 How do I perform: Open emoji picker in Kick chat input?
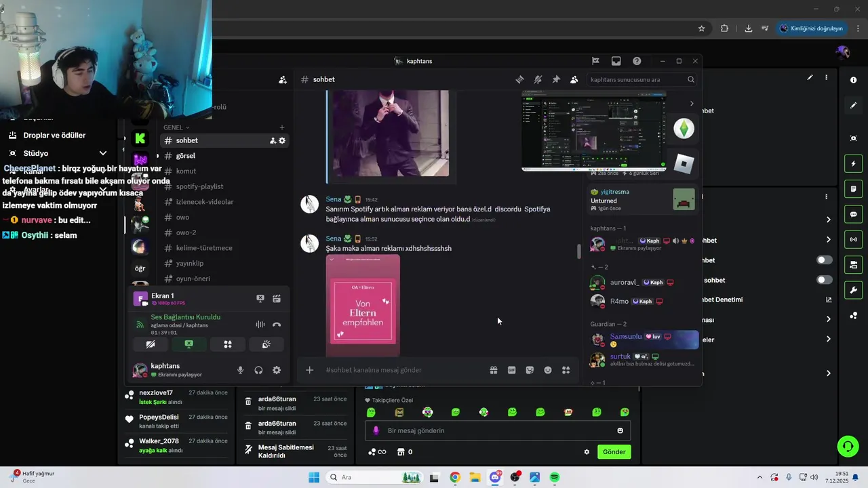tap(620, 430)
